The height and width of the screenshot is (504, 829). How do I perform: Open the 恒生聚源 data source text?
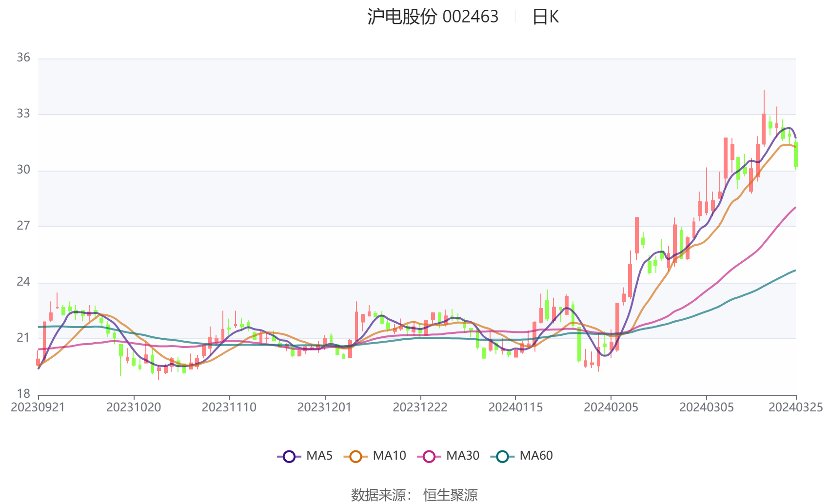point(450,495)
